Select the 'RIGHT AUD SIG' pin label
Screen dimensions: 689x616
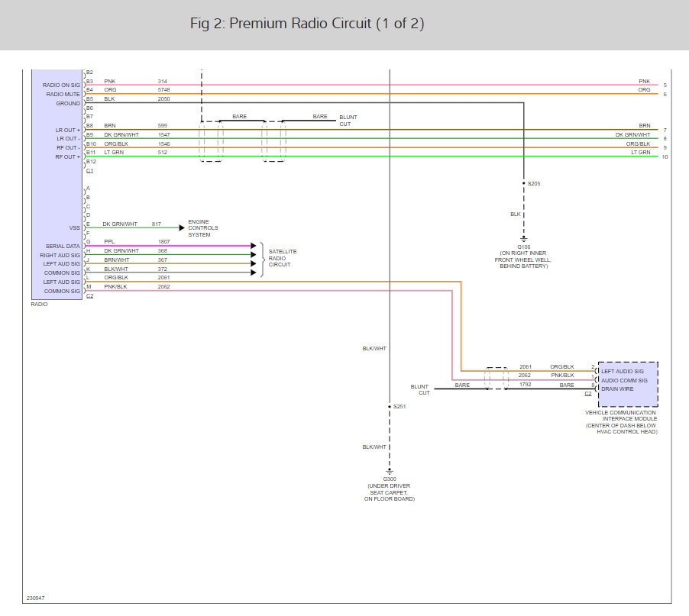pyautogui.click(x=60, y=256)
